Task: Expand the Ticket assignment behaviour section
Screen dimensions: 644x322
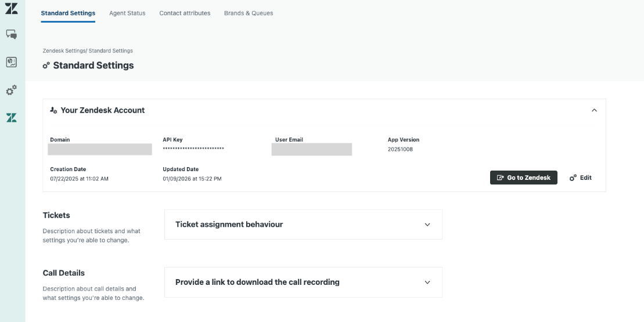Action: (427, 225)
